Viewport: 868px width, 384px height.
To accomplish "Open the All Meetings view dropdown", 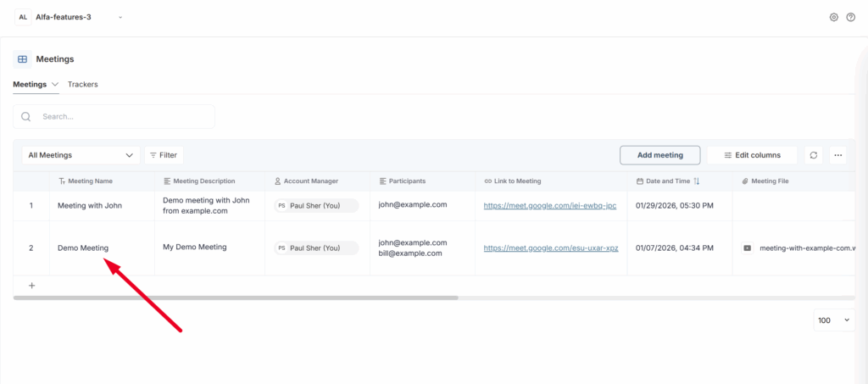I will click(x=81, y=155).
